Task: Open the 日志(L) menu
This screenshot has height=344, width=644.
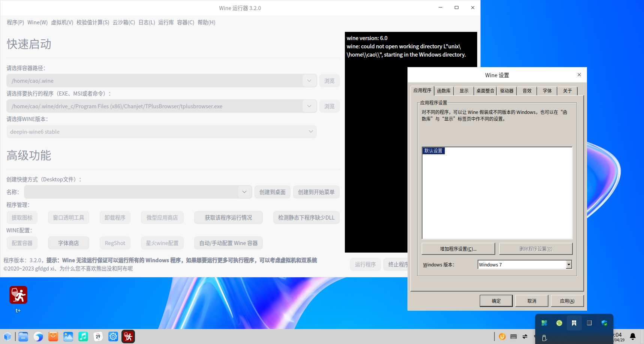Action: (147, 22)
